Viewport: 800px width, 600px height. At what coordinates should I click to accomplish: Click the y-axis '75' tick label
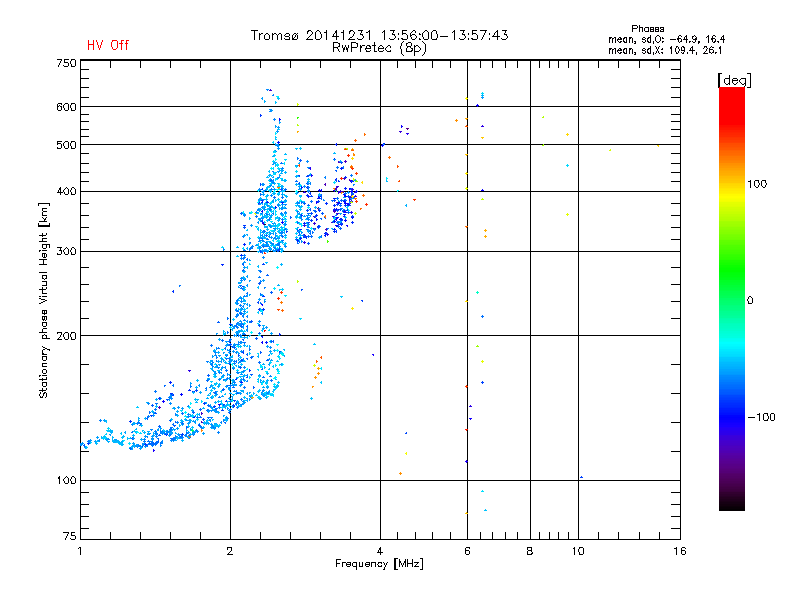click(x=70, y=536)
